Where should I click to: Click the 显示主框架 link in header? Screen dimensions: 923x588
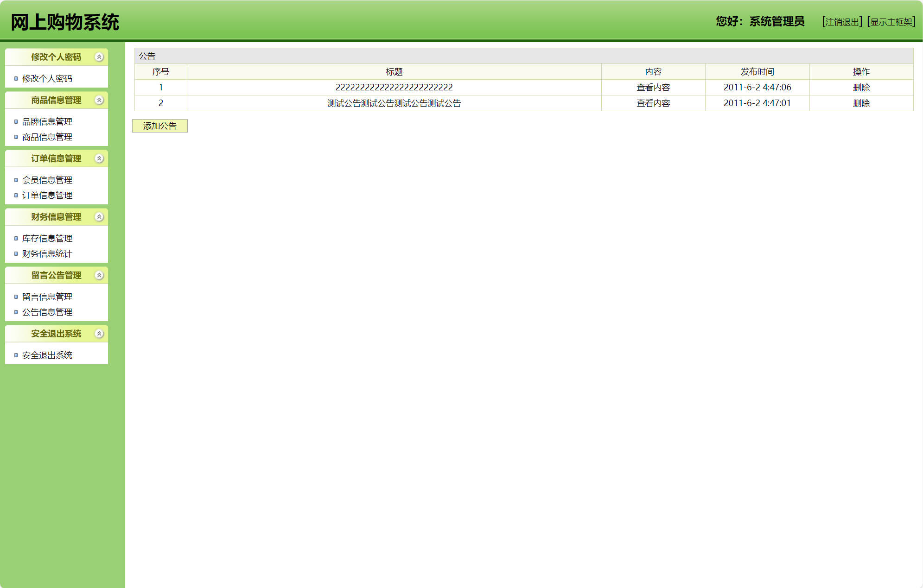[891, 22]
